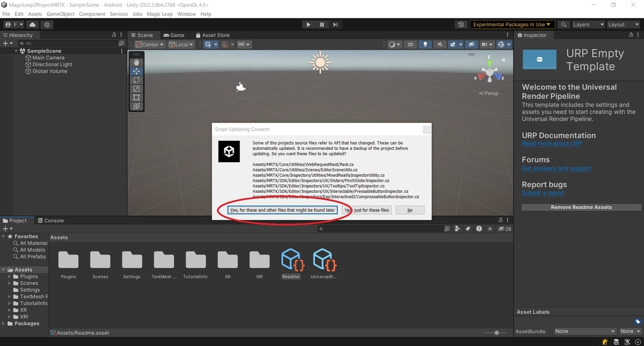The image size is (644, 346).
Task: Toggle 2D scene view mode
Action: coord(411,45)
